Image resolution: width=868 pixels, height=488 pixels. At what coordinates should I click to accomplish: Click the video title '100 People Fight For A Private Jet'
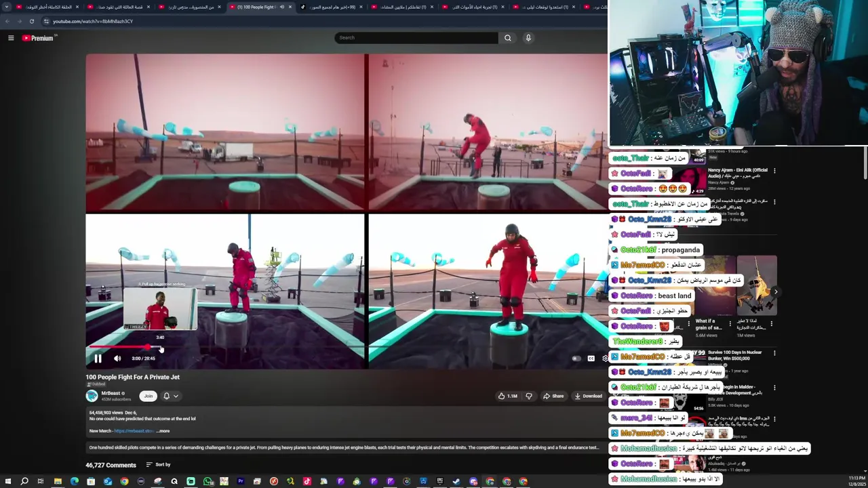[132, 377]
